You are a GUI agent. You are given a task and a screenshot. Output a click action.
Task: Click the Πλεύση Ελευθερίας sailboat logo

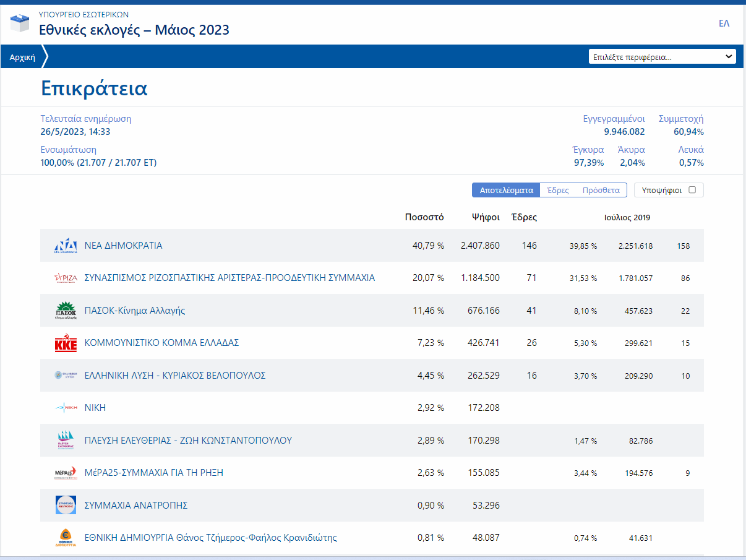click(x=66, y=441)
